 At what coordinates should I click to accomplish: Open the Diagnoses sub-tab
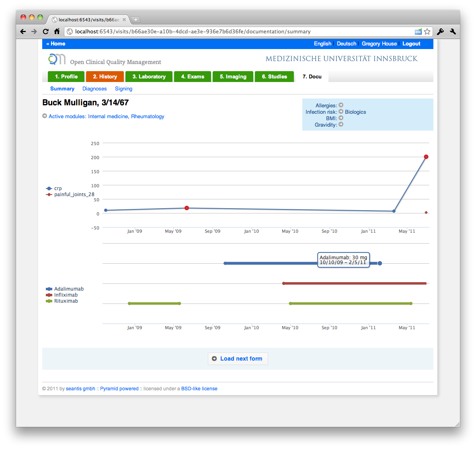tap(94, 89)
